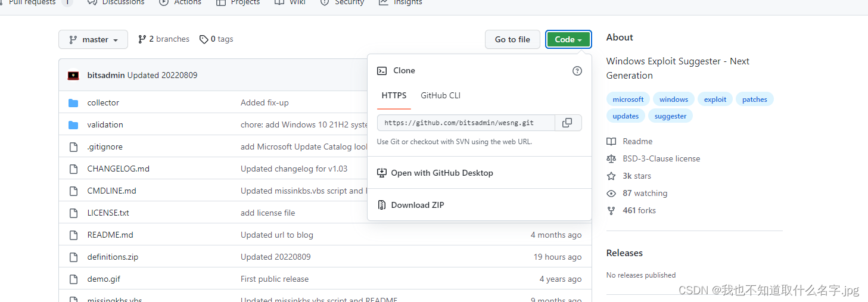
Task: Click the scales license icon
Action: tap(611, 158)
